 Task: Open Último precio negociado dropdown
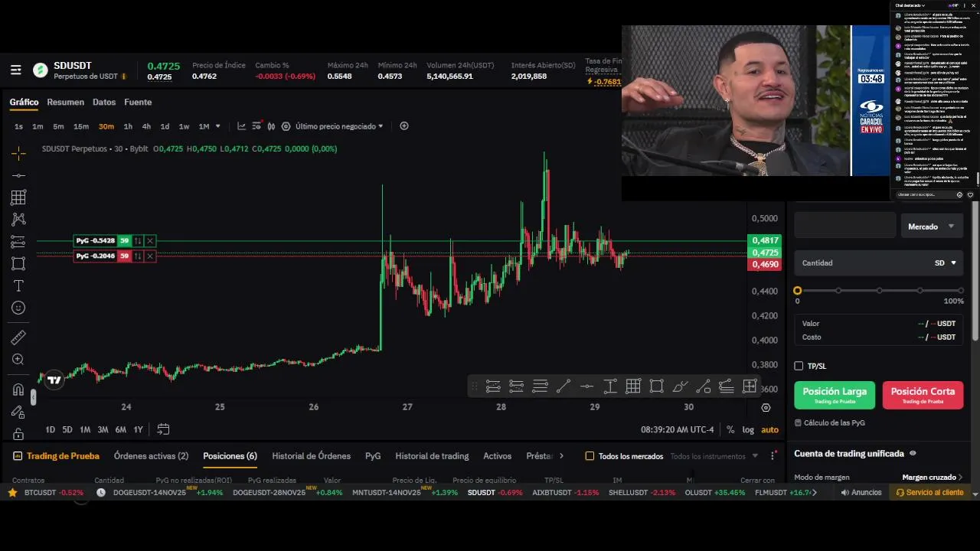point(339,126)
